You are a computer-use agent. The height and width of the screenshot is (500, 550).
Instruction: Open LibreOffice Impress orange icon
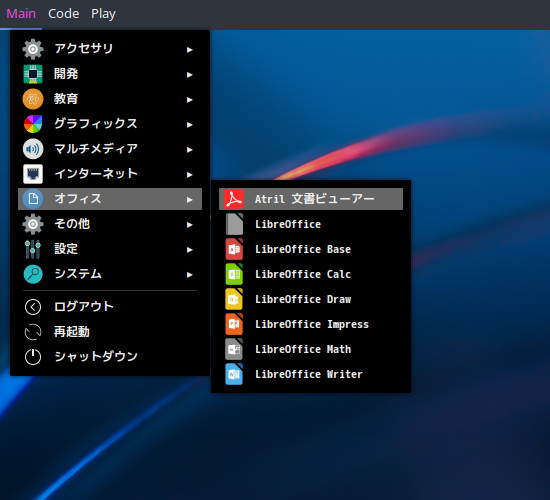[234, 324]
